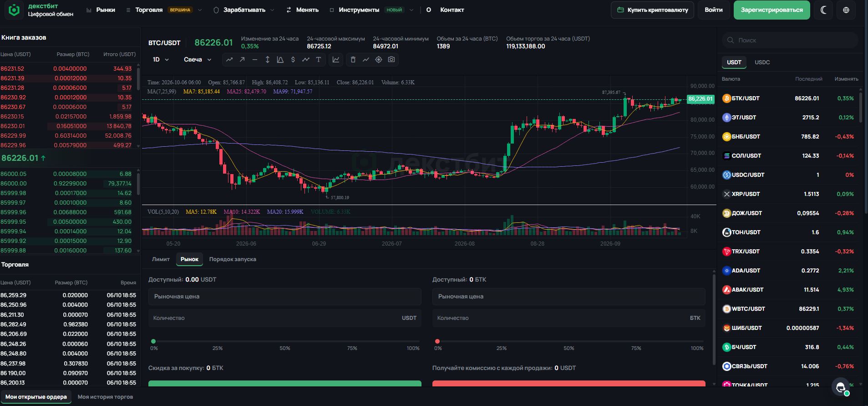This screenshot has width=868, height=406.
Task: Select the dollar price tool
Action: 293,60
